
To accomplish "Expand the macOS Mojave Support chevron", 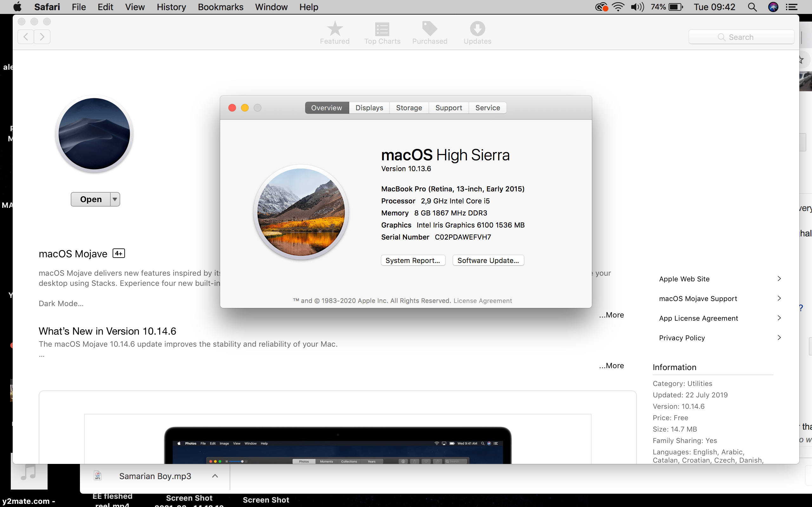I will coord(779,298).
